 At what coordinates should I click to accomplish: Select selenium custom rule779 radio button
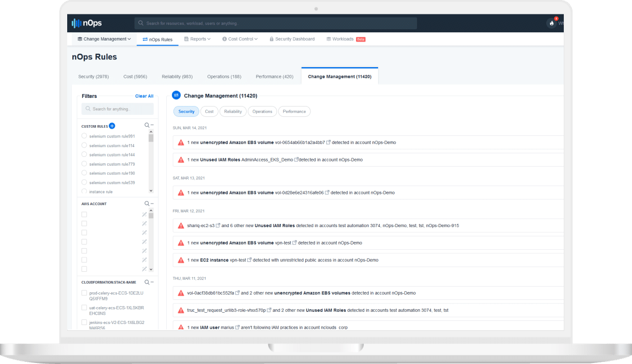(84, 164)
